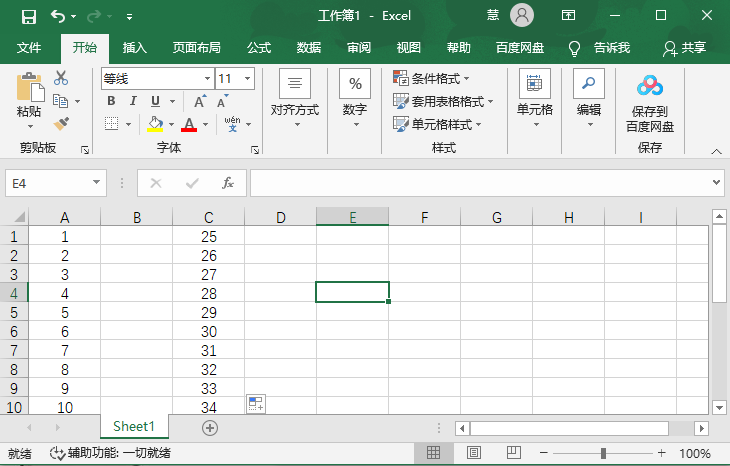Select the Format Painter brush icon
730x466 pixels.
(61, 123)
